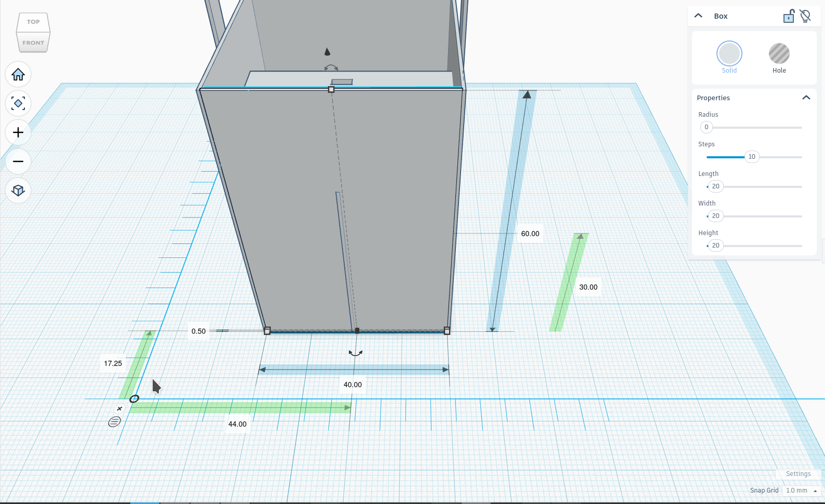Click the ruler origin circle handle
The image size is (825, 504).
(134, 399)
